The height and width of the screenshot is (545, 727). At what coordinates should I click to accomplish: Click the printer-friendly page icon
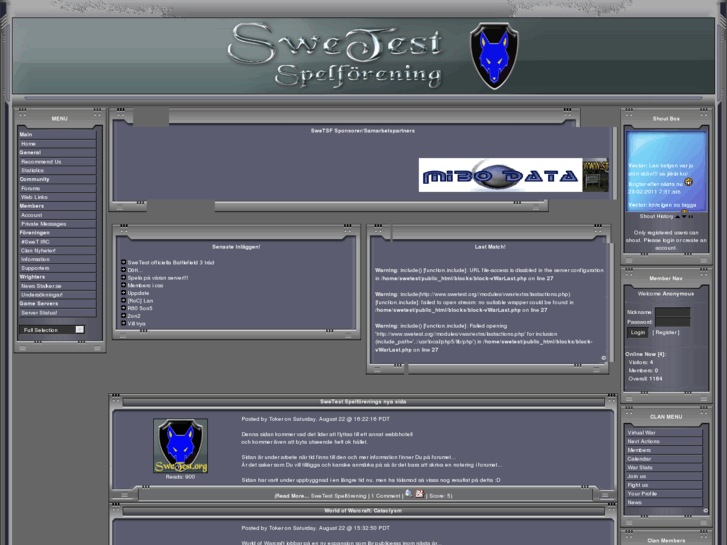408,494
